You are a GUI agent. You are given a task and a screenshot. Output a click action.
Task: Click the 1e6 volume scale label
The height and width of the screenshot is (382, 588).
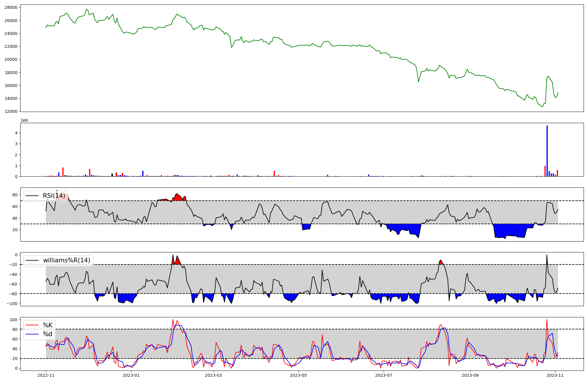(24, 120)
